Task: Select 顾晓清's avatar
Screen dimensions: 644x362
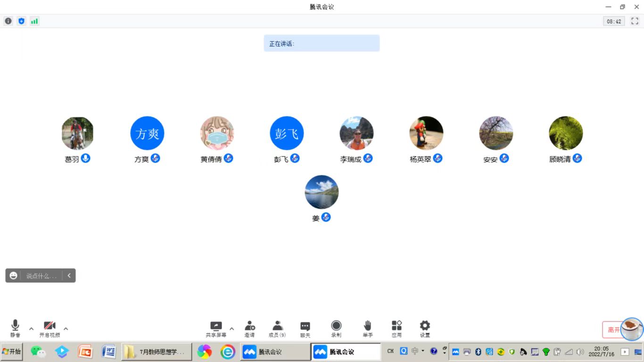Action: coord(566,133)
